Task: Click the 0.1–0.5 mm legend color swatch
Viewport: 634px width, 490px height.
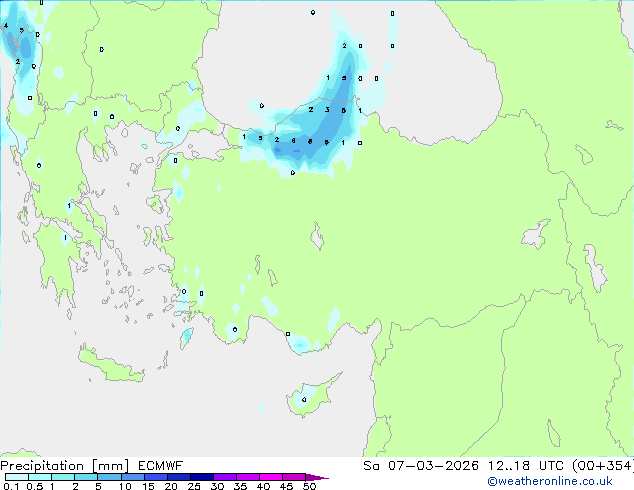Action: (17, 477)
